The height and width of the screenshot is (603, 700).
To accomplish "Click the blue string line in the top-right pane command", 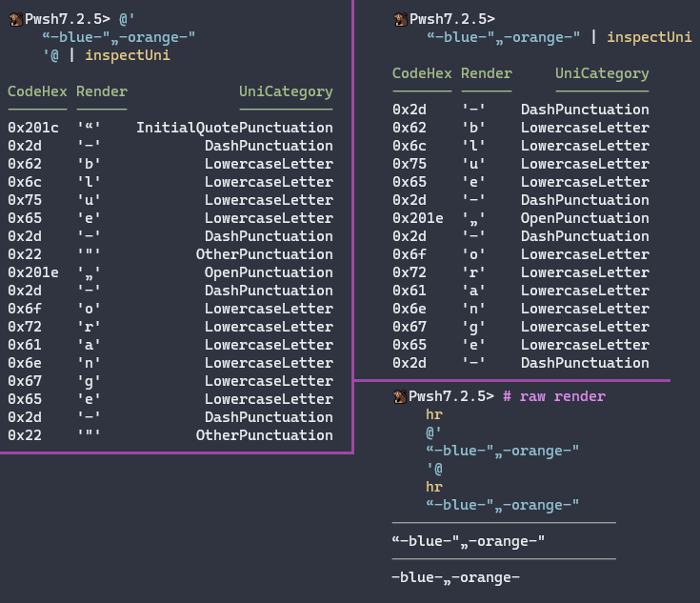I will click(504, 37).
